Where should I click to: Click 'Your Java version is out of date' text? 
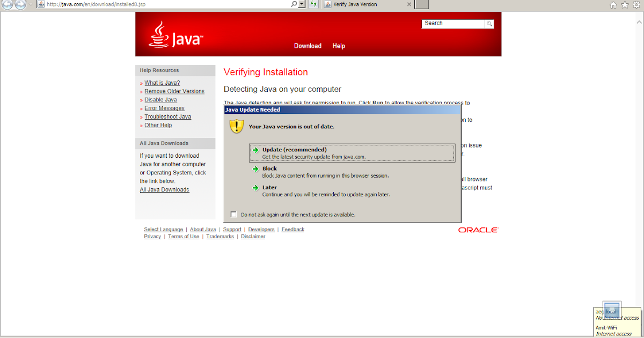291,127
